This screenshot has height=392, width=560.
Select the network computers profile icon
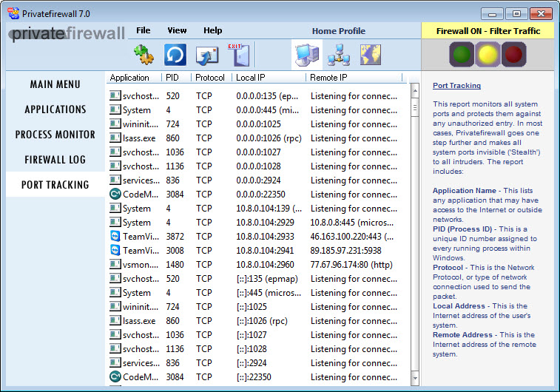point(338,54)
